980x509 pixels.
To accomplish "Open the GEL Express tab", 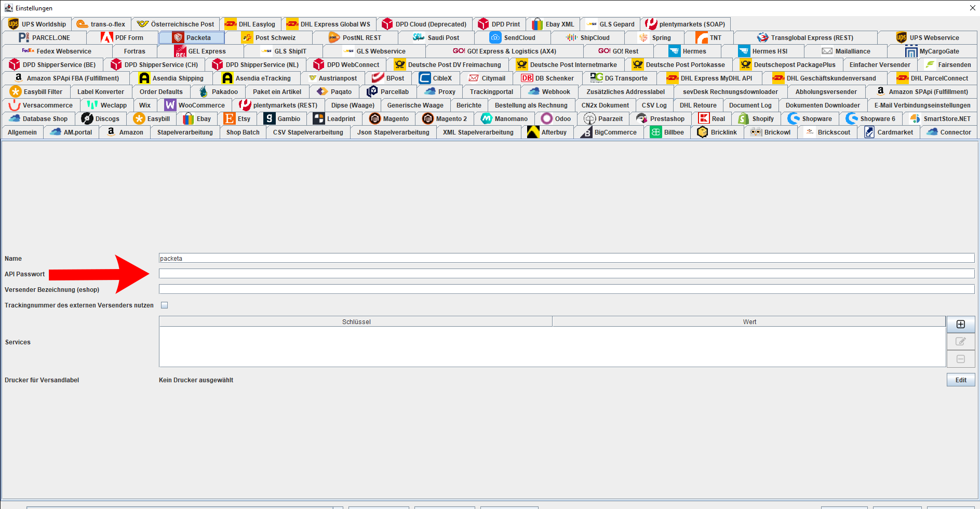I will click(200, 51).
